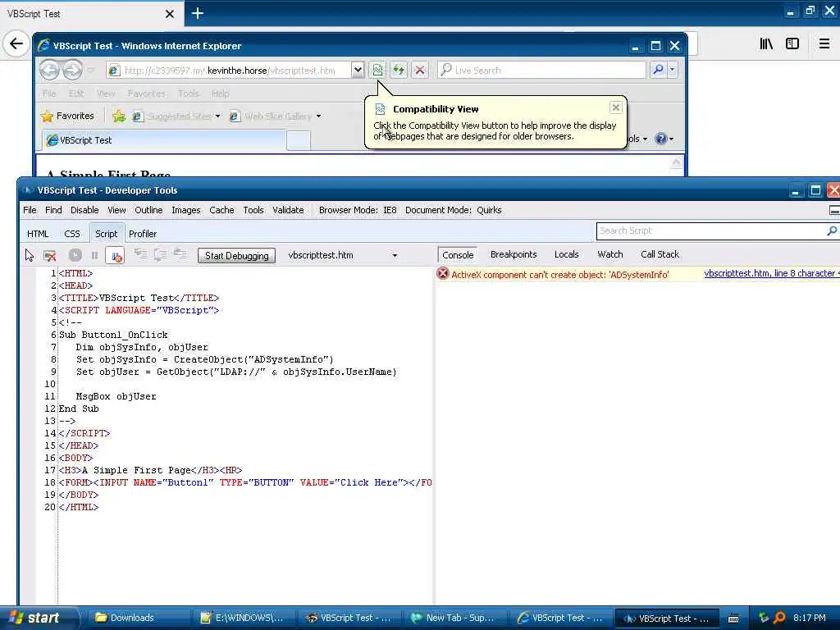Screen dimensions: 840x630
Task: Open the Cache menu
Action: 221,210
